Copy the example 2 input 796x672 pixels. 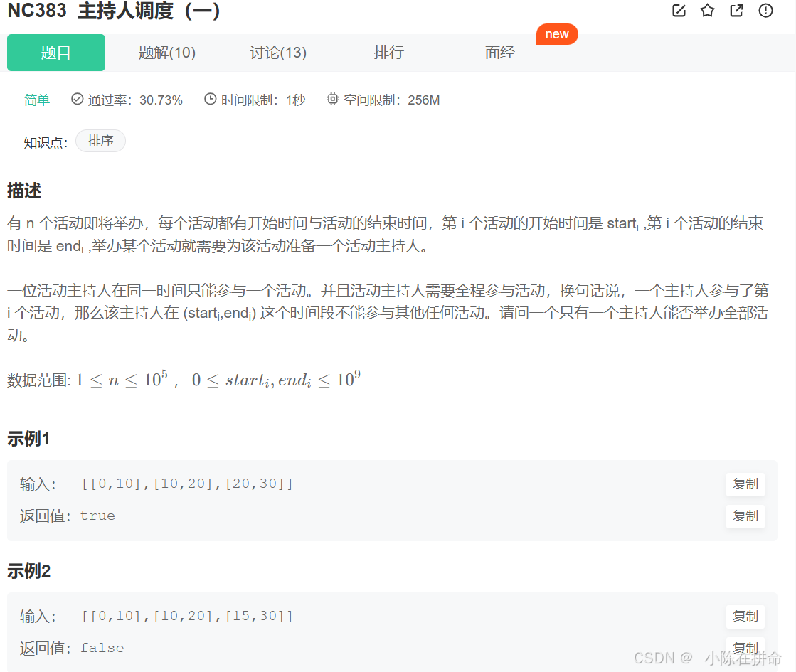click(x=745, y=617)
